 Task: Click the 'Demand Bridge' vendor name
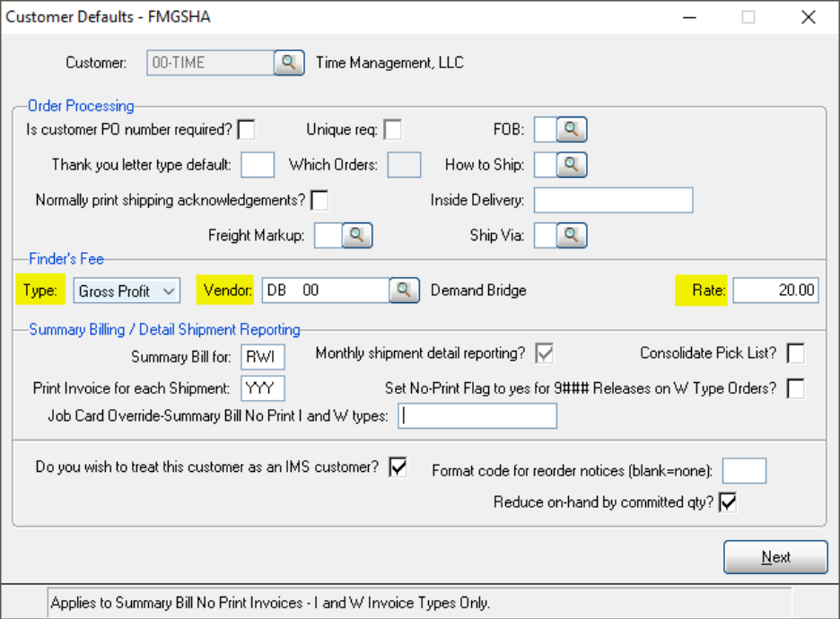pos(478,291)
